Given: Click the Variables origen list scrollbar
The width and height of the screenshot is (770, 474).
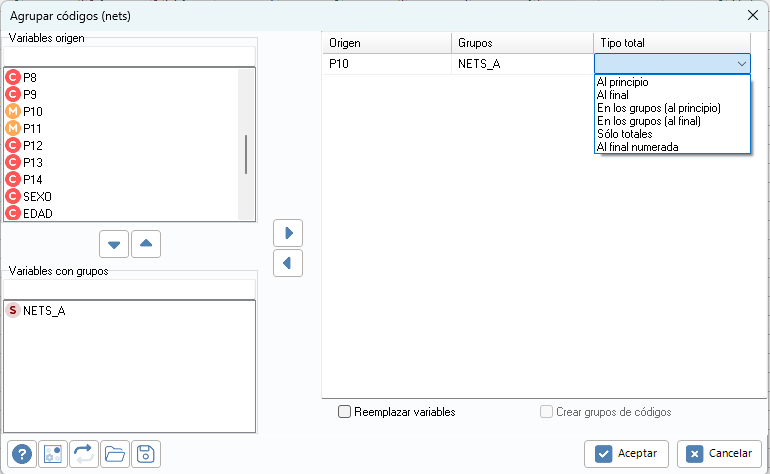Looking at the screenshot, I should [x=246, y=154].
